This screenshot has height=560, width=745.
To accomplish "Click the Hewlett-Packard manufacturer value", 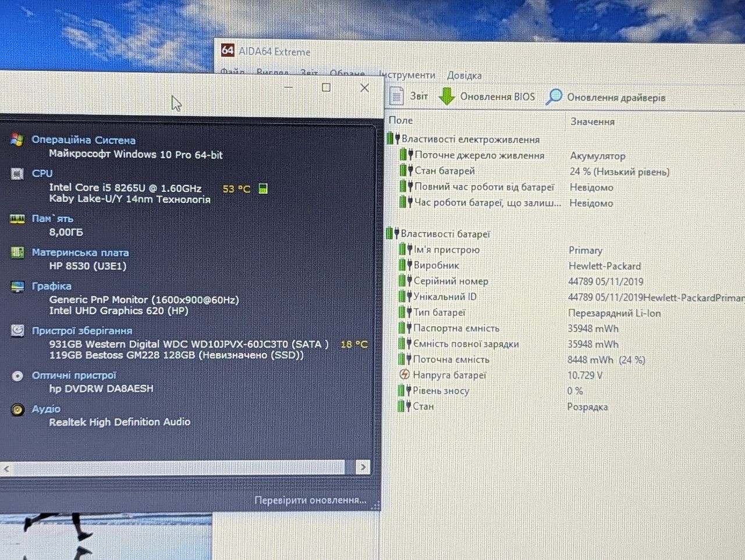I will [x=605, y=266].
